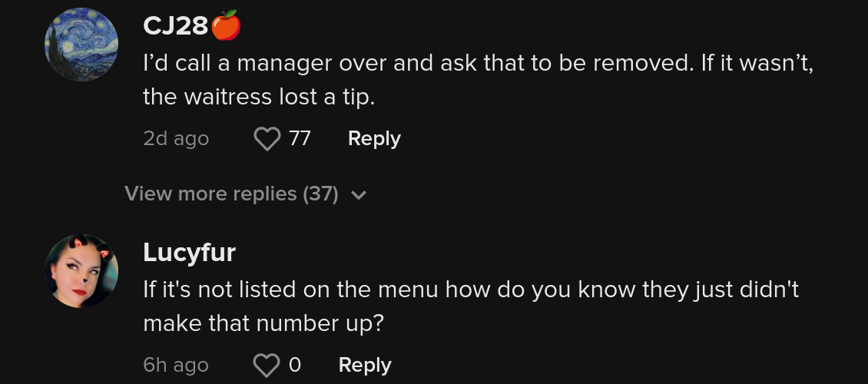Click the chevron next to View more replies

(x=359, y=195)
